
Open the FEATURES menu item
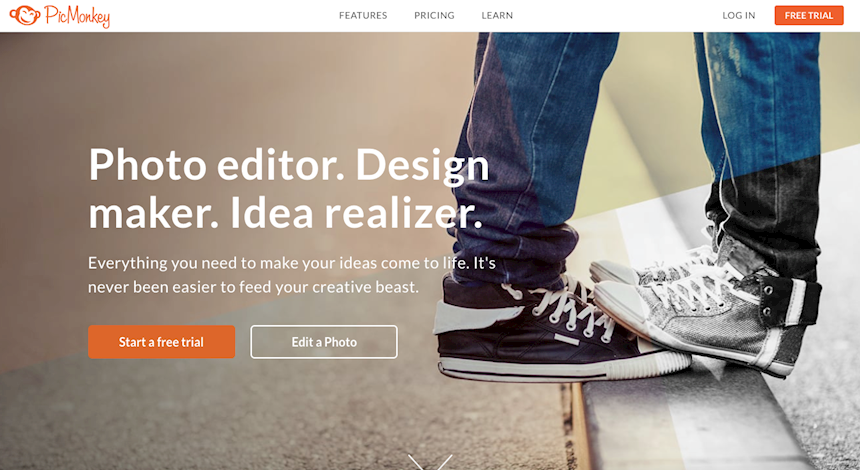pyautogui.click(x=363, y=15)
